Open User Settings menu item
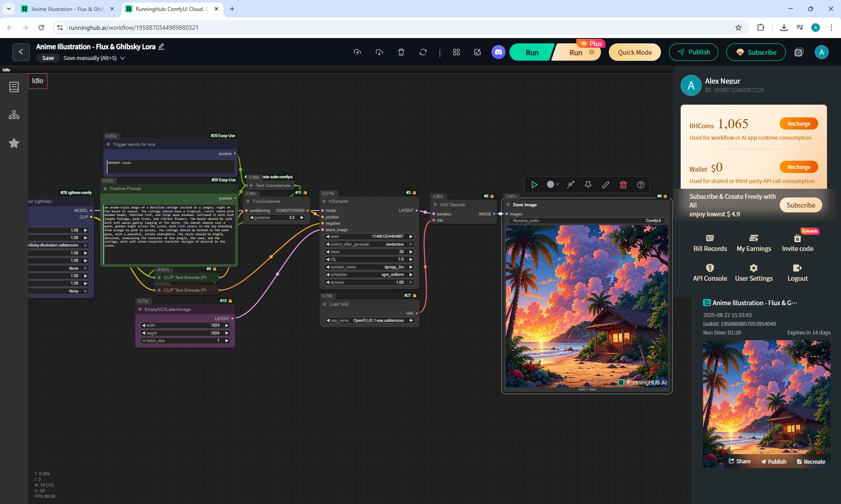This screenshot has height=504, width=841. [x=753, y=272]
